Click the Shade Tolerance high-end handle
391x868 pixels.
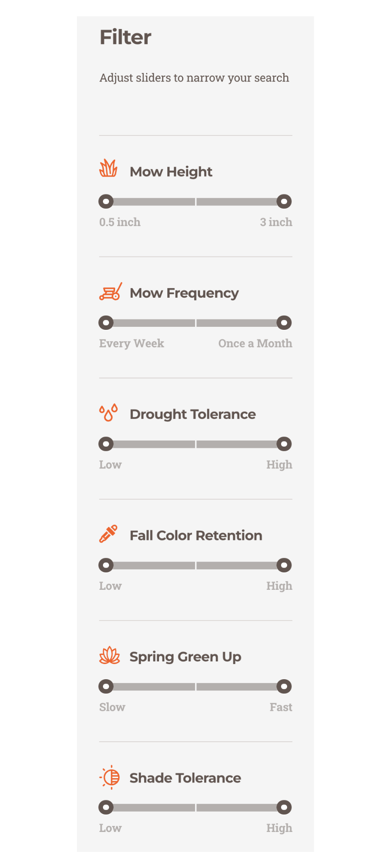[x=284, y=807]
